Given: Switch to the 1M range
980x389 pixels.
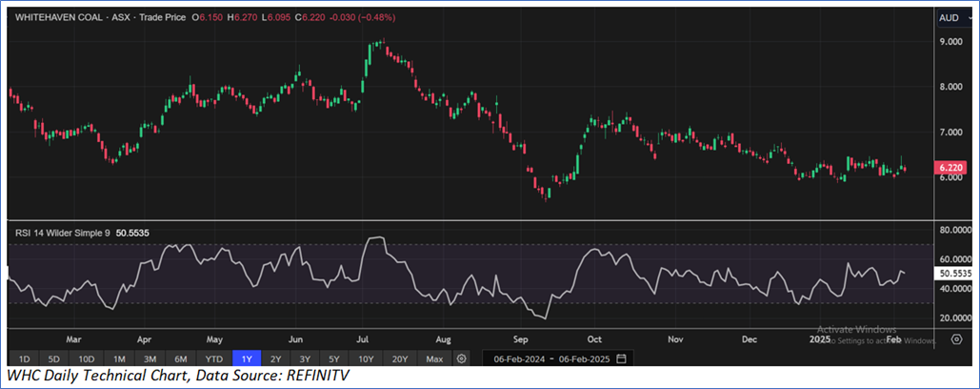Looking at the screenshot, I should (x=119, y=359).
